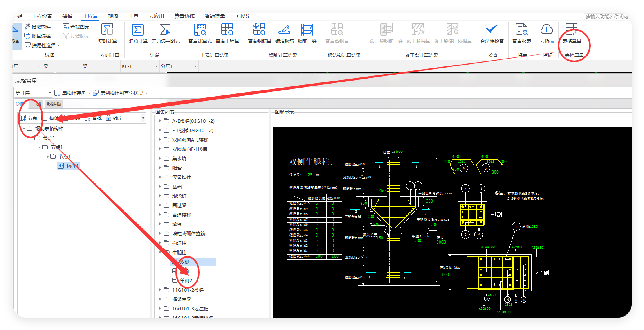Switch to the 工程设置 ribbon tab
The width and height of the screenshot is (644, 330).
click(x=42, y=16)
